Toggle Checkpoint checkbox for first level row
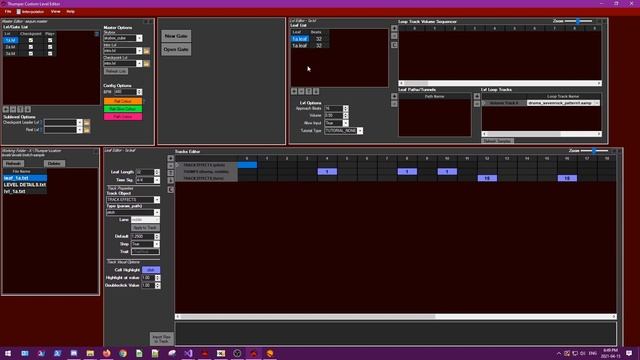This screenshot has height=360, width=640. point(31,40)
